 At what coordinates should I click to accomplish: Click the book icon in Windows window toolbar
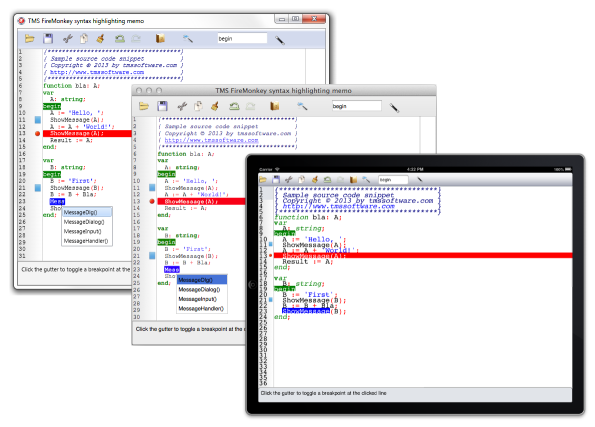(x=160, y=38)
